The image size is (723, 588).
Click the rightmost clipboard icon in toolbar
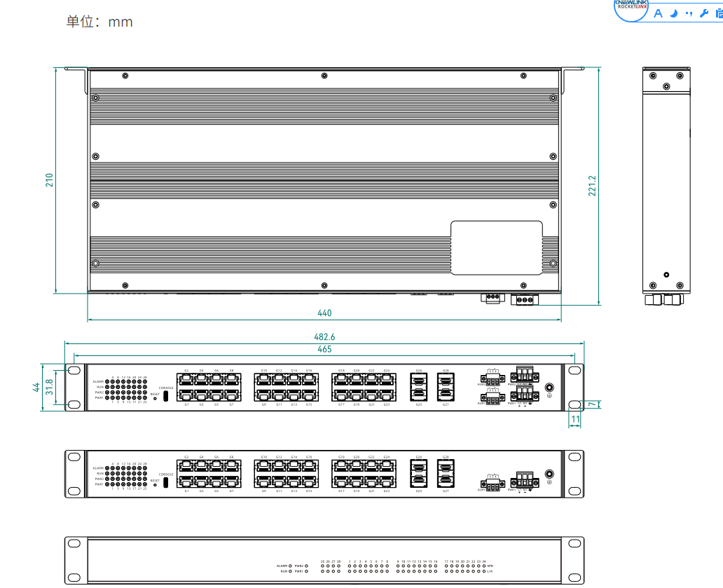(718, 13)
